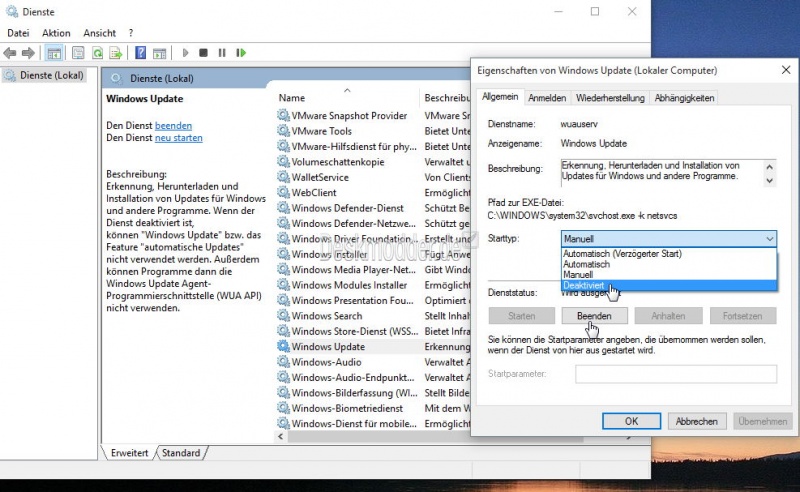Click the Pause service toolbar icon
800x492 pixels.
(221, 53)
